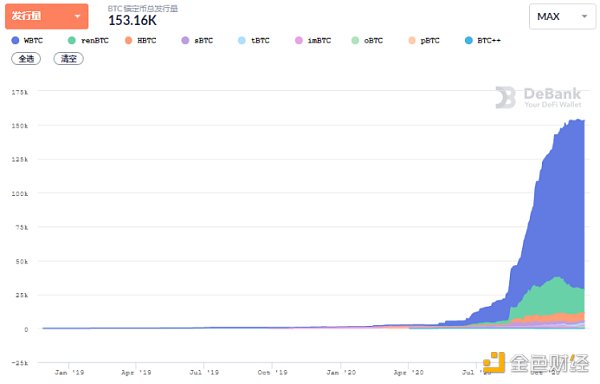The image size is (600, 384).
Task: Toggle the pBTC legend series
Action: tap(424, 40)
